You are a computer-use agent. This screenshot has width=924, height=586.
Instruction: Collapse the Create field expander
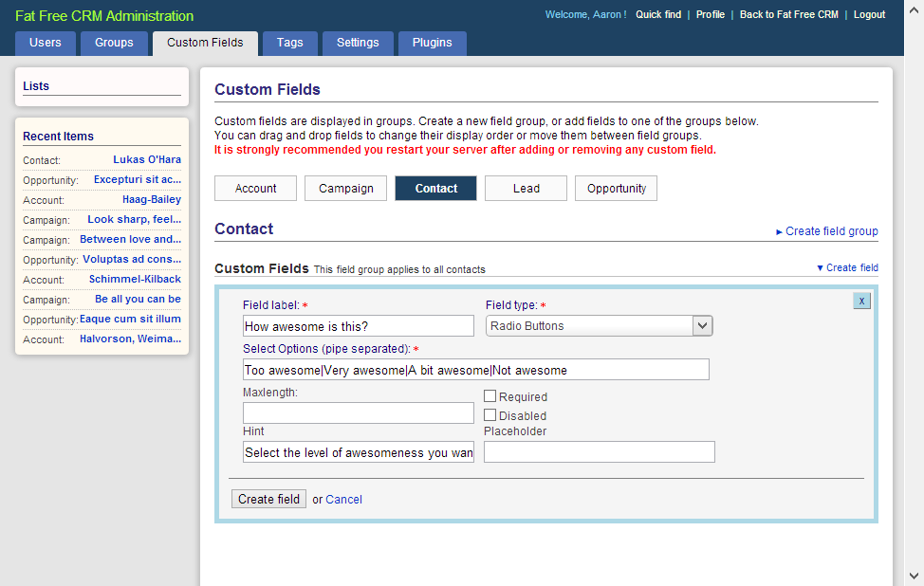click(847, 268)
